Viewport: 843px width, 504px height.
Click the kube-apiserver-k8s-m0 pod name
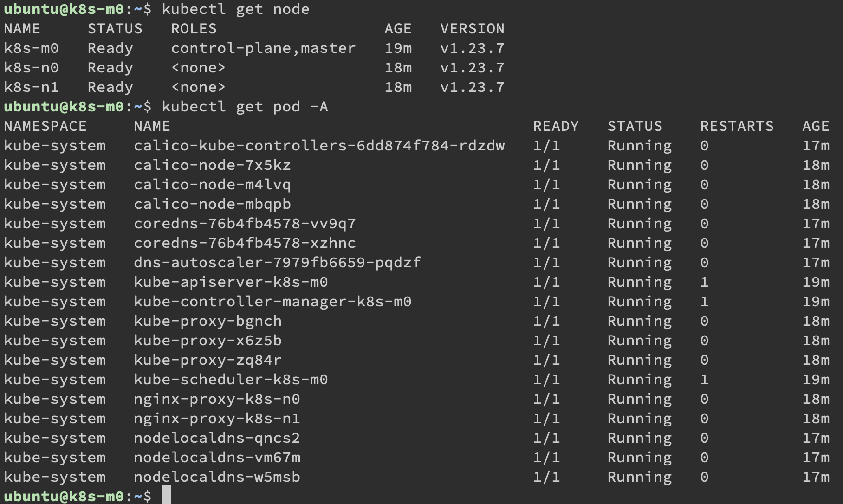coord(231,282)
